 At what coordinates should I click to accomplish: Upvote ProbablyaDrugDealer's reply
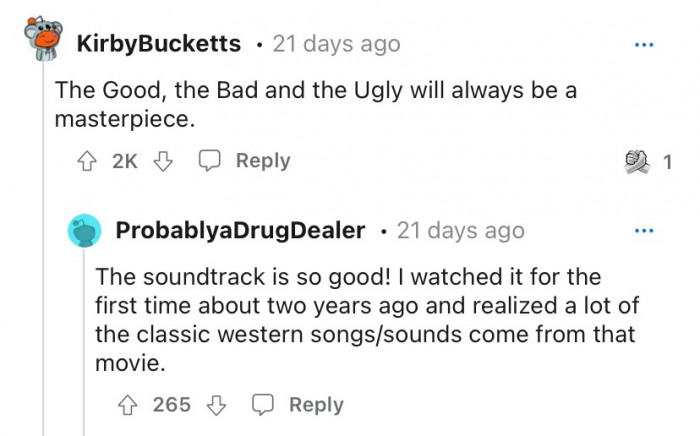click(x=126, y=405)
